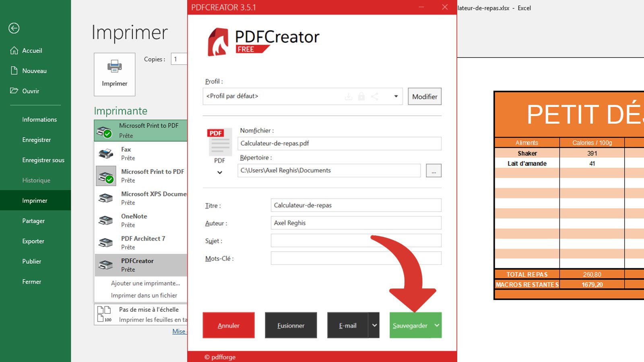The width and height of the screenshot is (644, 362).
Task: Click the Accueil home icon
Action: tap(14, 51)
